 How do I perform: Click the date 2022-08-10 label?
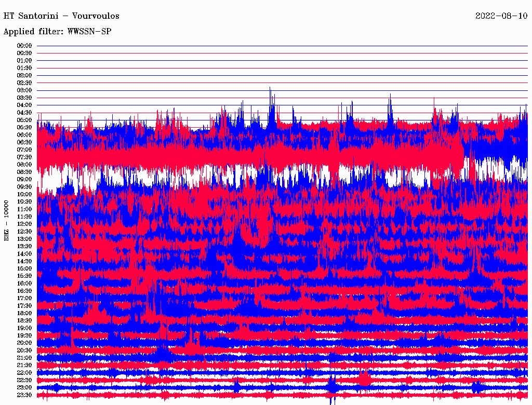501,16
